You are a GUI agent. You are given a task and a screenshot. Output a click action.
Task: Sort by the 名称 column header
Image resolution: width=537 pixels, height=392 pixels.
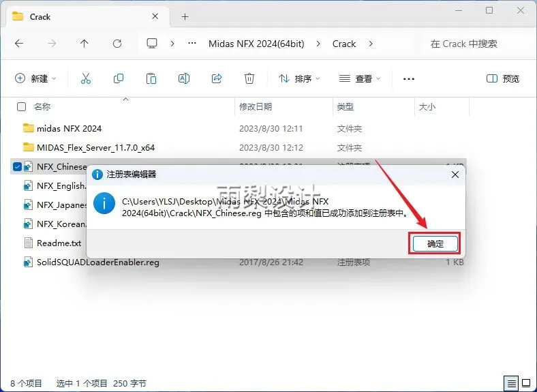click(42, 107)
